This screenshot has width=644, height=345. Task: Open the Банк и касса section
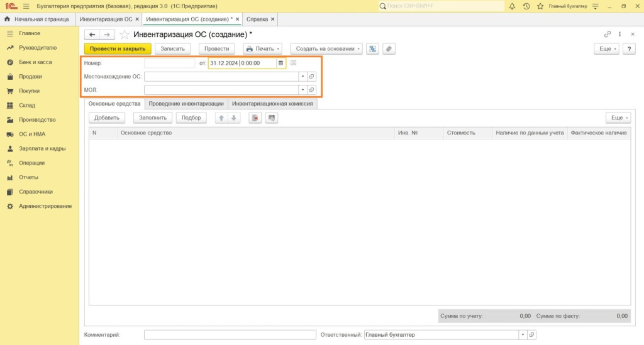(40, 62)
